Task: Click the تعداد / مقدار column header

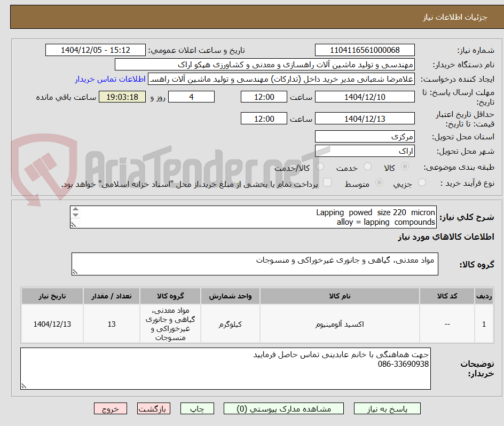Action: [112, 296]
